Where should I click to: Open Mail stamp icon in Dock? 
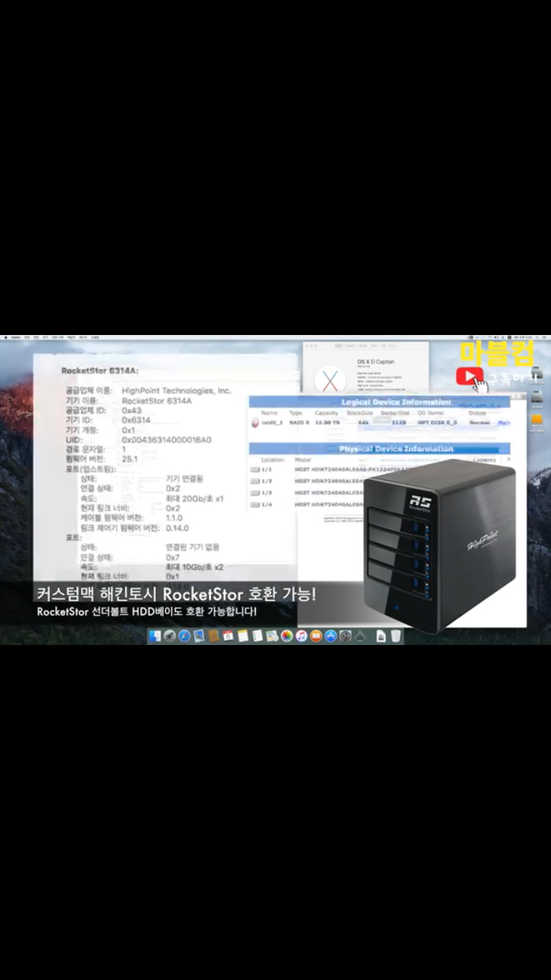coord(198,636)
